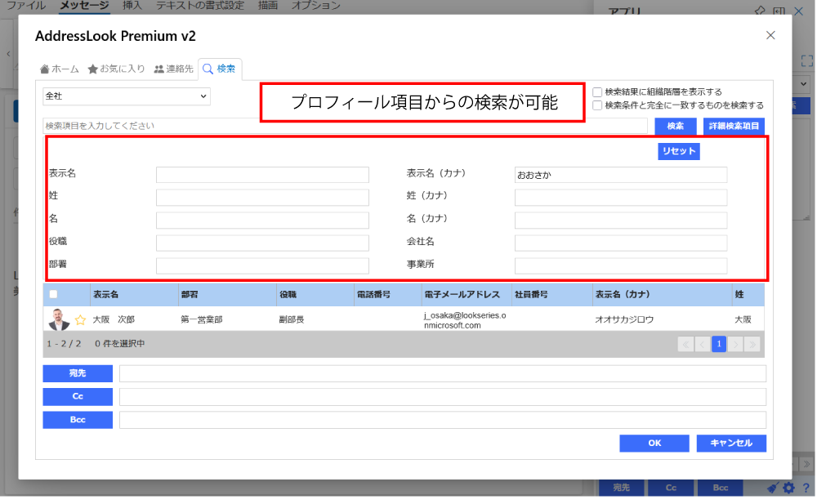817x504 pixels.
Task: Click the リセット button
Action: 678,151
